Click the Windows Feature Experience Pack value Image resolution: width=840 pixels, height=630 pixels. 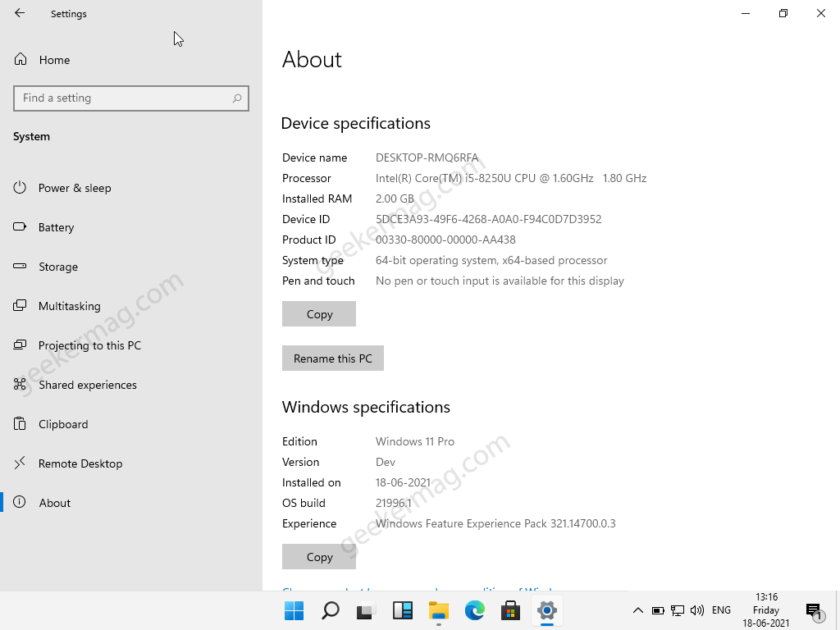(495, 523)
